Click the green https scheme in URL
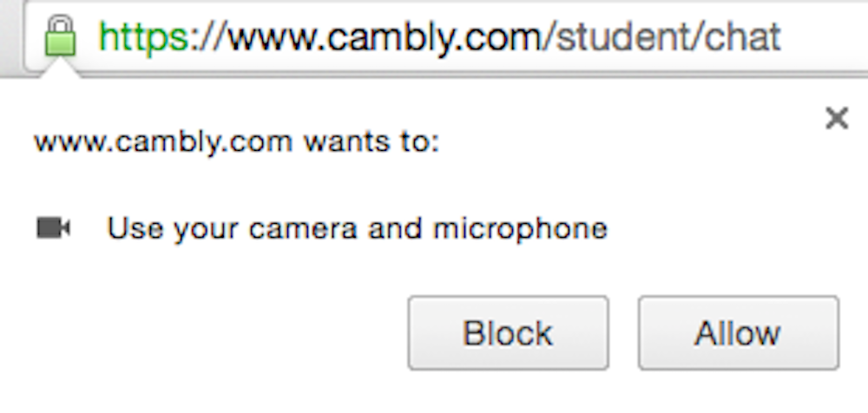The image size is (868, 413). 143,36
